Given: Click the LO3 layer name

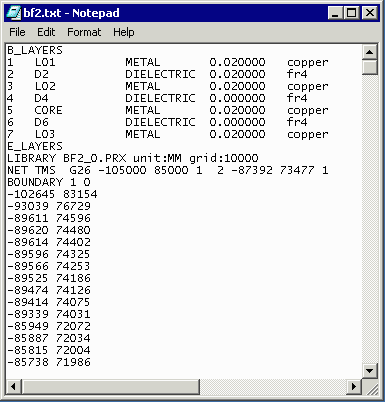Looking at the screenshot, I should (45, 134).
